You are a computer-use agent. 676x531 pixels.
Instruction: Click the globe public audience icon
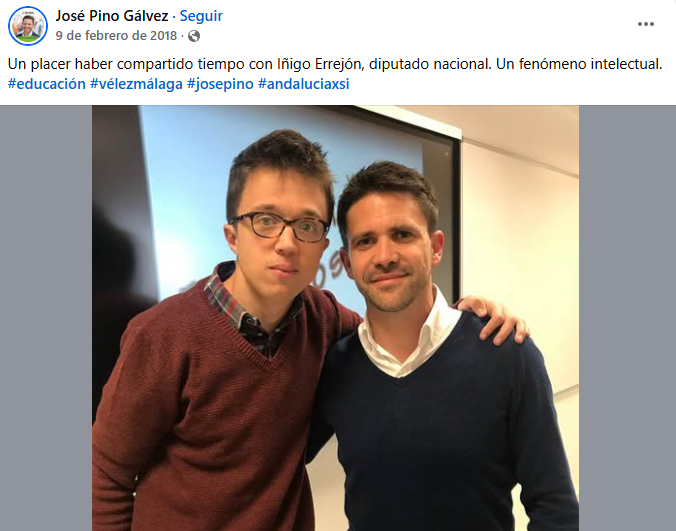pyautogui.click(x=194, y=36)
